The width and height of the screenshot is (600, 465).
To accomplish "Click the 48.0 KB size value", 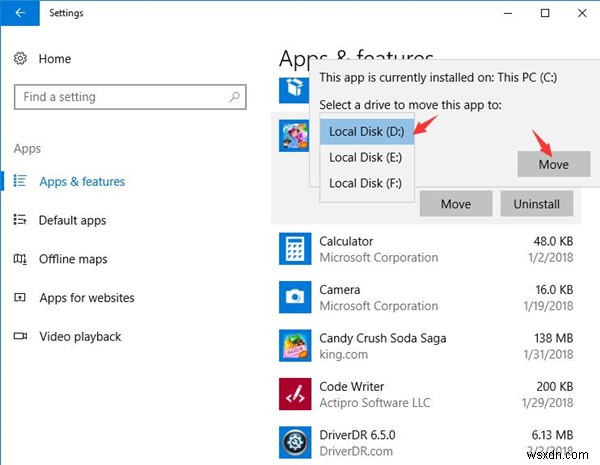I will [x=553, y=241].
